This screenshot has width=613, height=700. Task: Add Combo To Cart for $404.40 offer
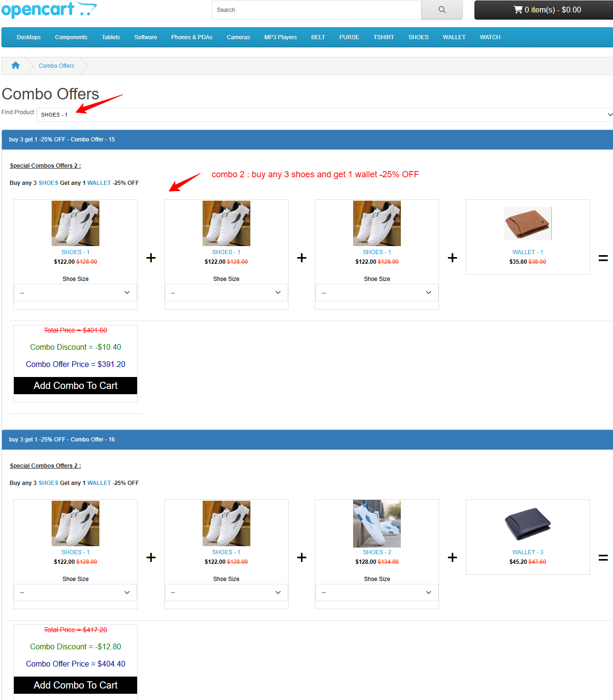tap(75, 685)
